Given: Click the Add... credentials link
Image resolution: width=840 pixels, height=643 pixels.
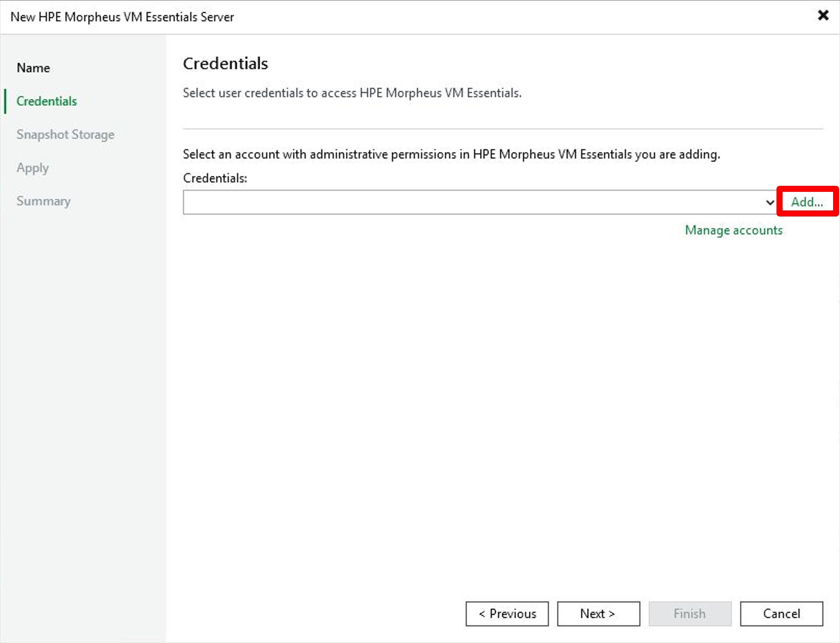Looking at the screenshot, I should pyautogui.click(x=807, y=202).
